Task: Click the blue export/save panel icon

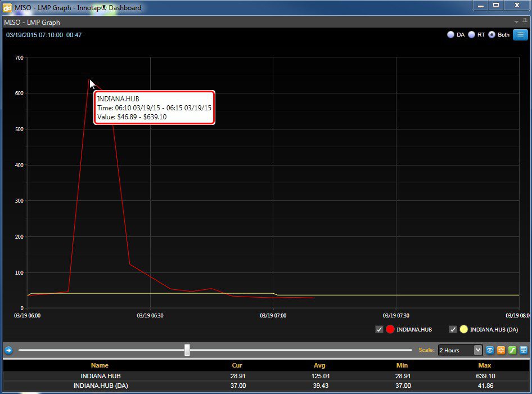Action: pyautogui.click(x=524, y=350)
